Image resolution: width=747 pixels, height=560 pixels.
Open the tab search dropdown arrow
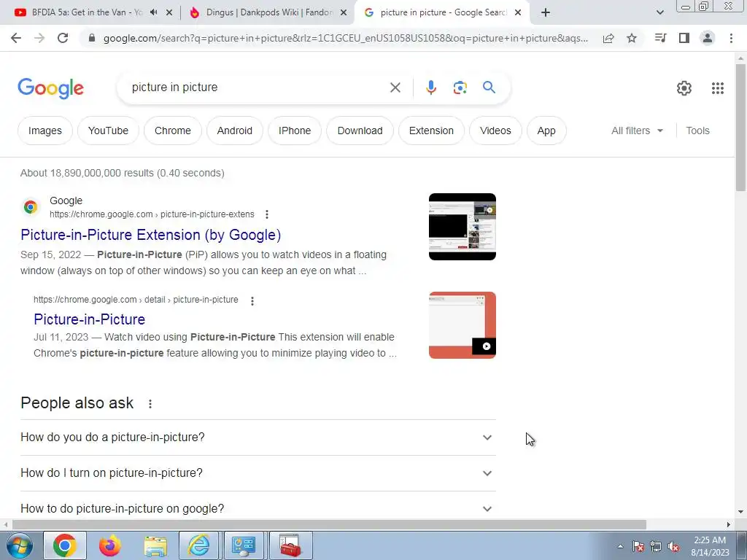coord(659,12)
